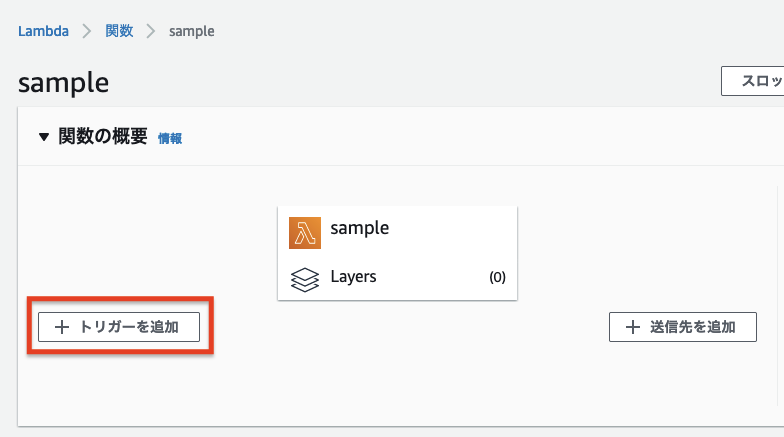Viewport: 784px width, 437px height.
Task: Click the chevron before sample breadcrumb
Action: 151,31
